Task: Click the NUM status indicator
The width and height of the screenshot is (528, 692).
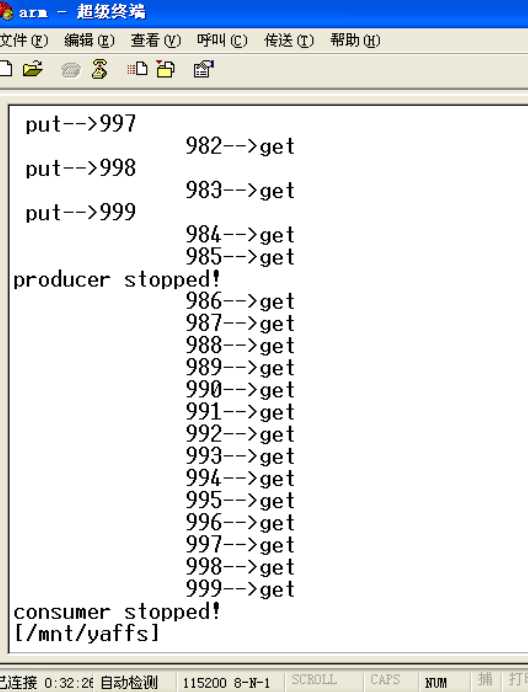Action: (x=436, y=682)
